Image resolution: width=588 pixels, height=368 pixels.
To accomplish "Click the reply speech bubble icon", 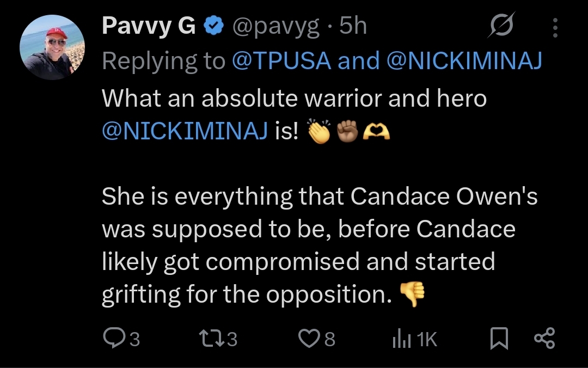I will (113, 339).
